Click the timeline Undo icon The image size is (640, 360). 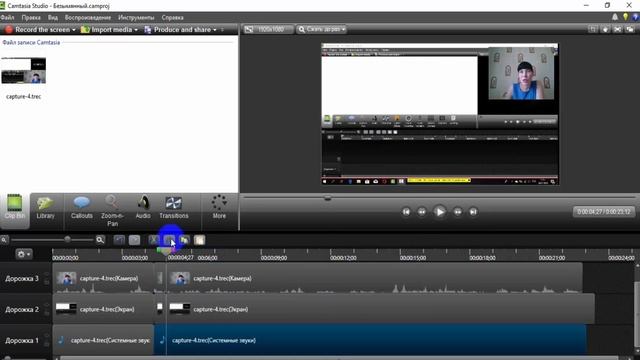[x=119, y=240]
